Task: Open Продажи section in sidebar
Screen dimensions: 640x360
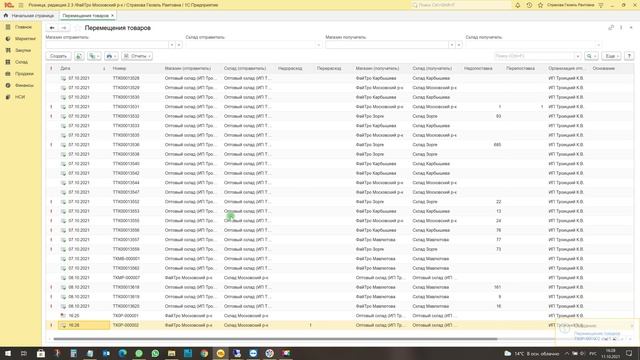Action: point(20,74)
